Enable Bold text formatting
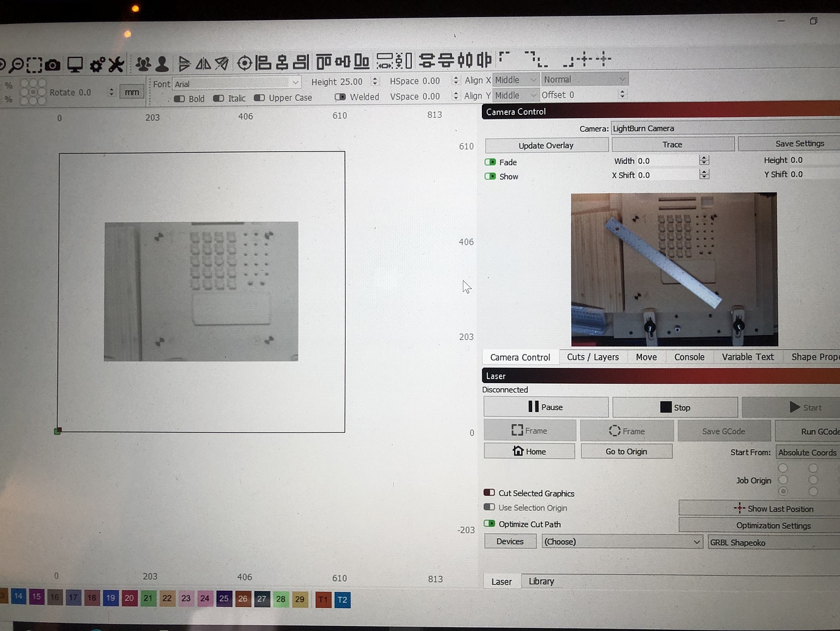This screenshot has width=840, height=631. click(180, 98)
